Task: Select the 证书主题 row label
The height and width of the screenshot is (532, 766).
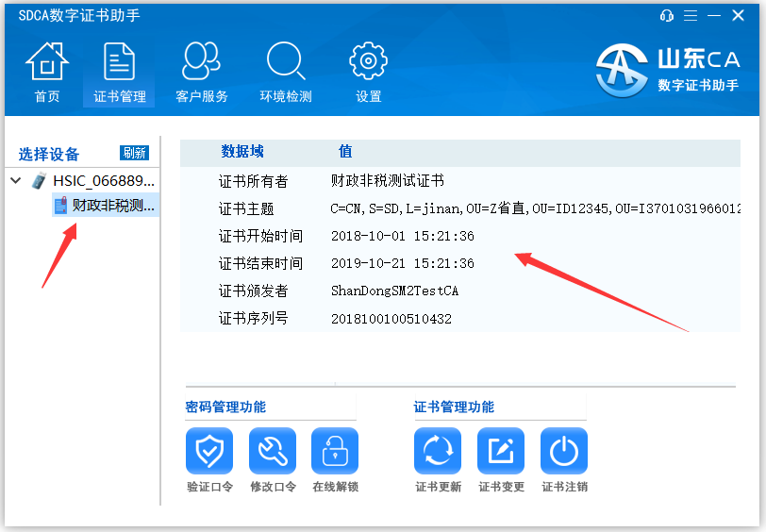Action: 246,209
